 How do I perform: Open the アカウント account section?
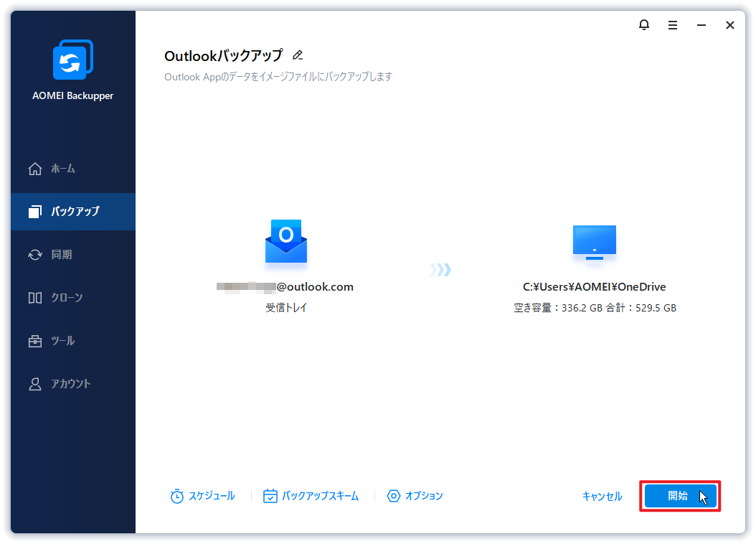(x=73, y=384)
